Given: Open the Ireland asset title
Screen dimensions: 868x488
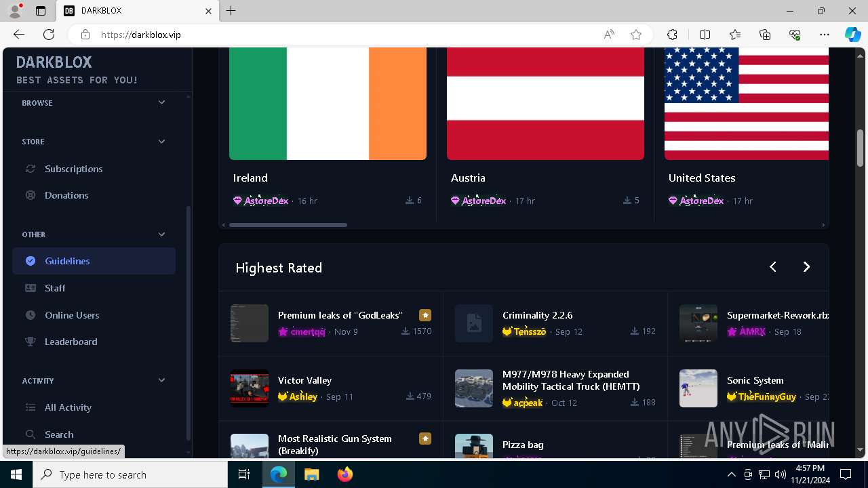Looking at the screenshot, I should [x=250, y=178].
